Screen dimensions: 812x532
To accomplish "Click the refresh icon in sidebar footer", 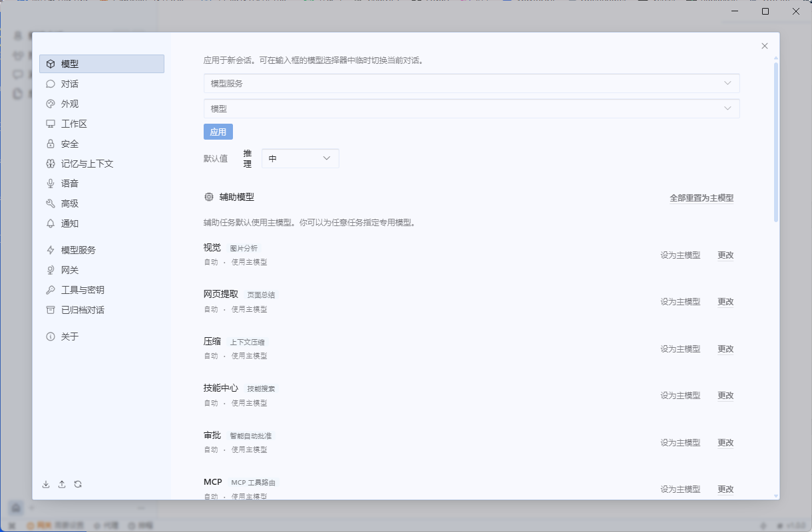I will coord(78,484).
